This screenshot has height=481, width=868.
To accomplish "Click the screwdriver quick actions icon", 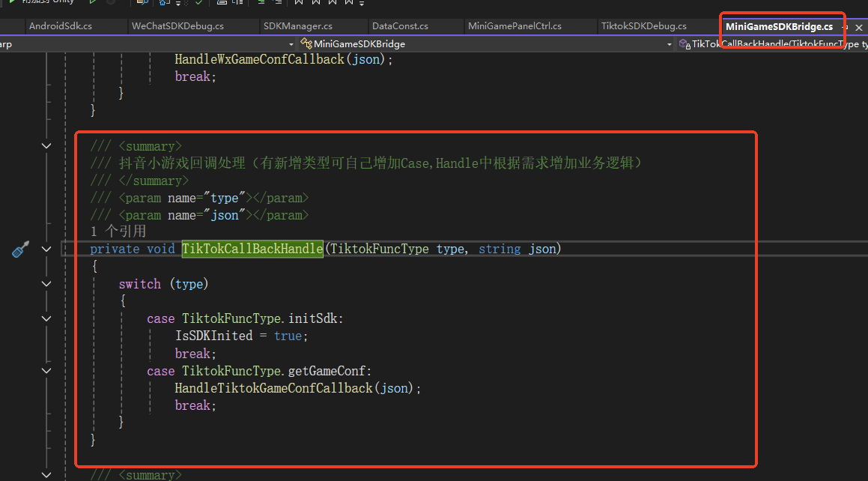I will (20, 249).
